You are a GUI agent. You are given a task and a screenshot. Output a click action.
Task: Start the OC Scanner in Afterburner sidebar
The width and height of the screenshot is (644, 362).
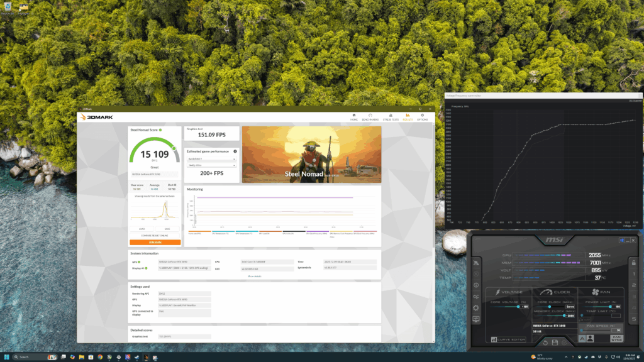[476, 297]
